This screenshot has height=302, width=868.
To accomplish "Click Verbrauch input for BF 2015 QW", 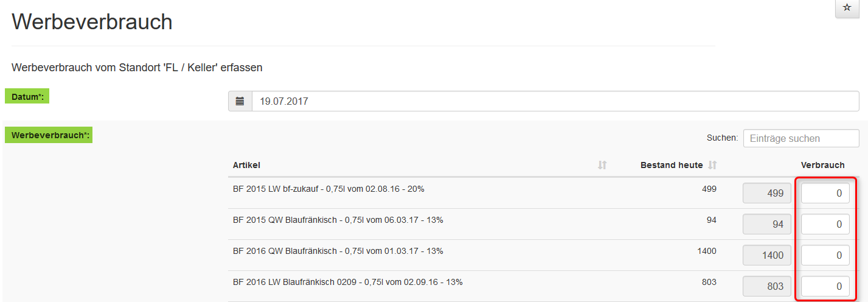I will click(x=825, y=224).
